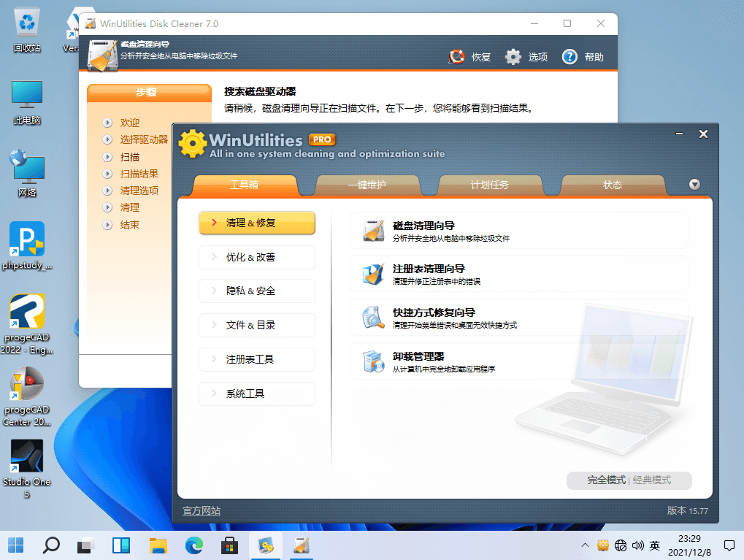Open the 官方网站 link
The image size is (744, 560).
(202, 510)
